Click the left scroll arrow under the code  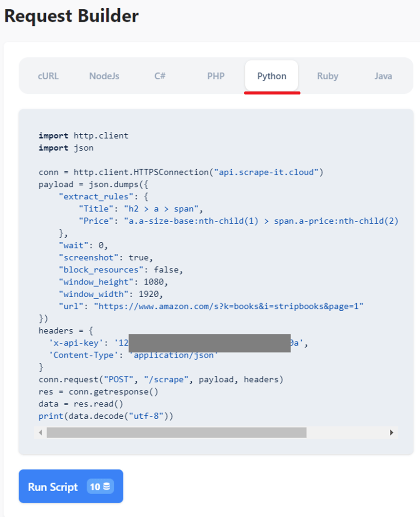40,432
